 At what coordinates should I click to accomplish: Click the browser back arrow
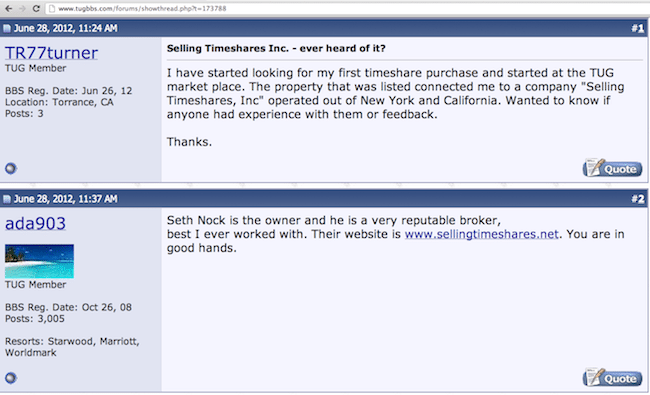(8, 8)
